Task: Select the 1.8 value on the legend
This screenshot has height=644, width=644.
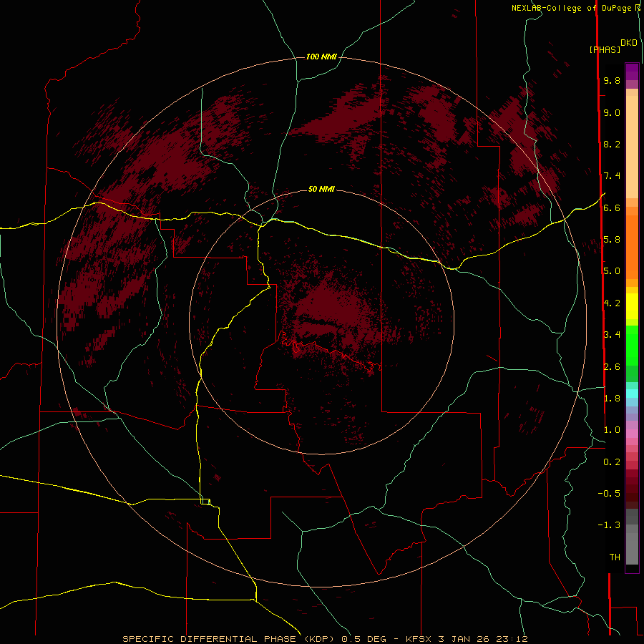Action: pos(612,398)
